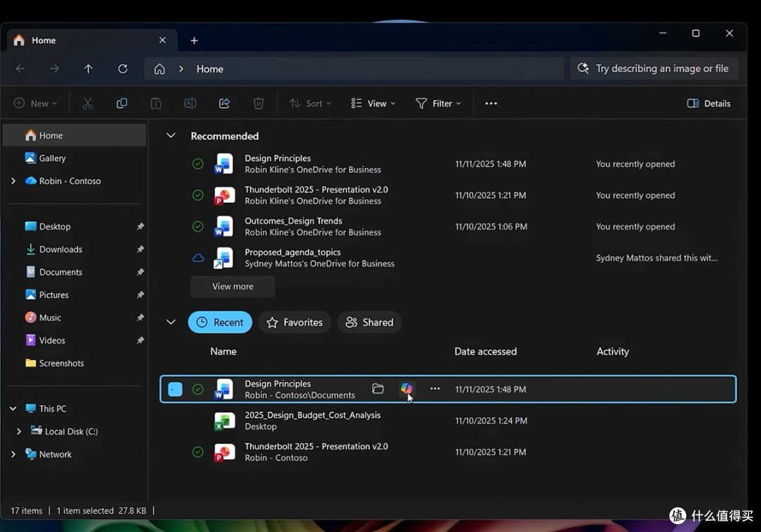Switch to the Favorites tab
Screen dimensions: 761x532
coord(295,322)
